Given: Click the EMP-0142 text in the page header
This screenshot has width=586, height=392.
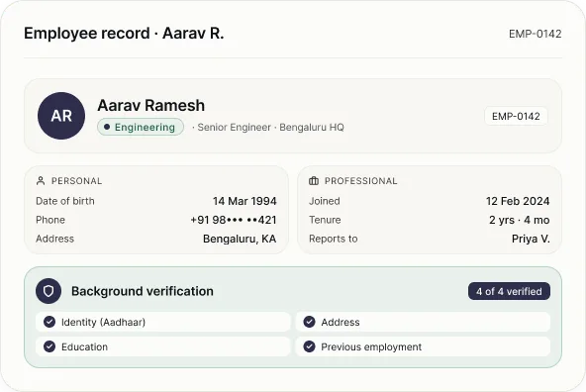Looking at the screenshot, I should [536, 34].
